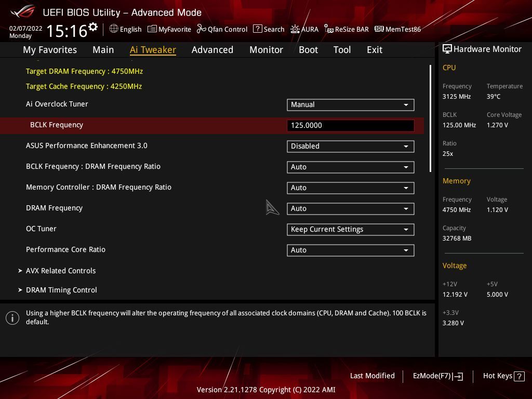Open OC Tuner Keep Current Settings dropdown

351,229
